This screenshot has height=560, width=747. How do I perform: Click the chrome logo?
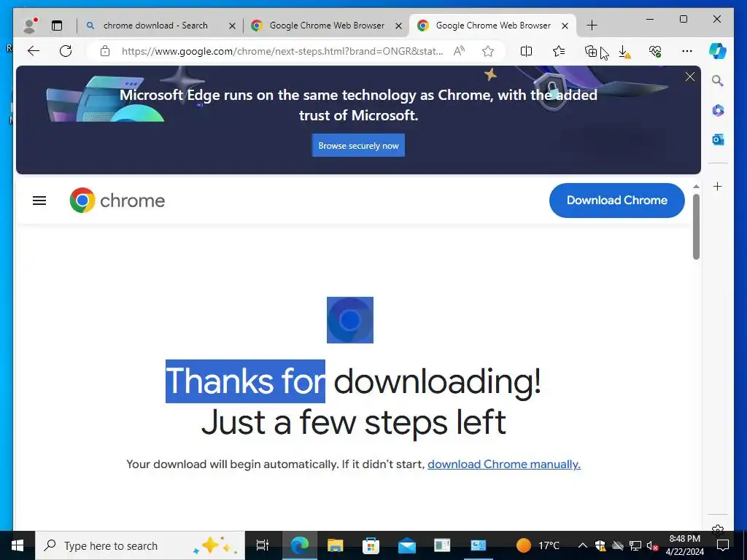tap(117, 200)
